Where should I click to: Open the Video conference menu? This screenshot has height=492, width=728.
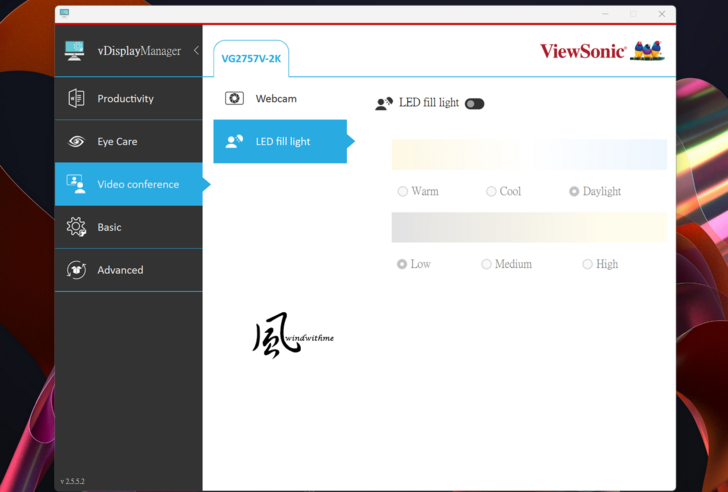click(129, 184)
